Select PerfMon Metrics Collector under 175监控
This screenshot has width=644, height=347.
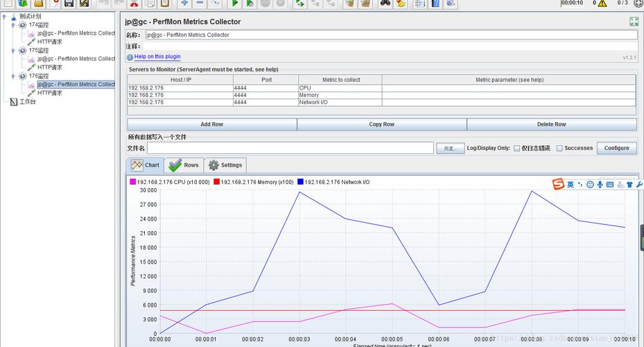(x=76, y=59)
